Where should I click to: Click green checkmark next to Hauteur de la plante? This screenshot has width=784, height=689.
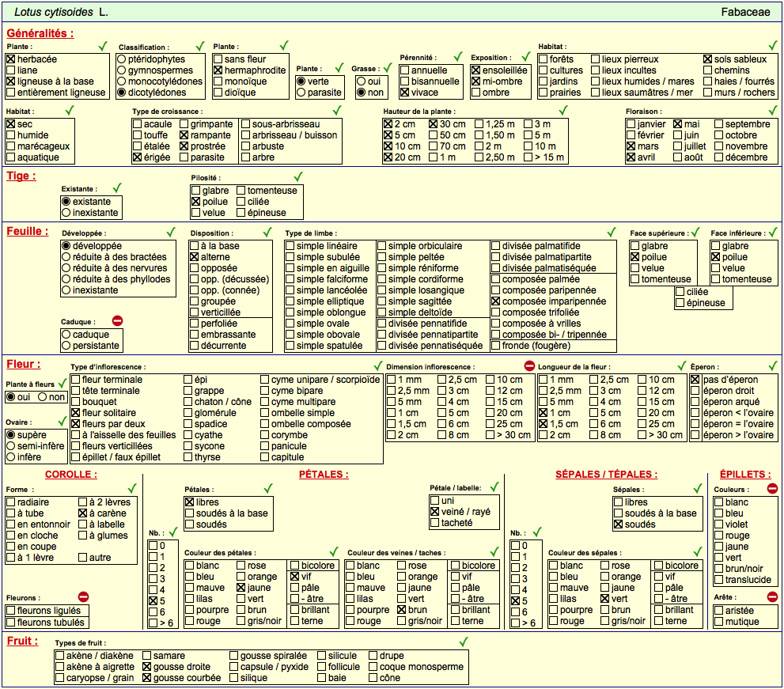(563, 110)
